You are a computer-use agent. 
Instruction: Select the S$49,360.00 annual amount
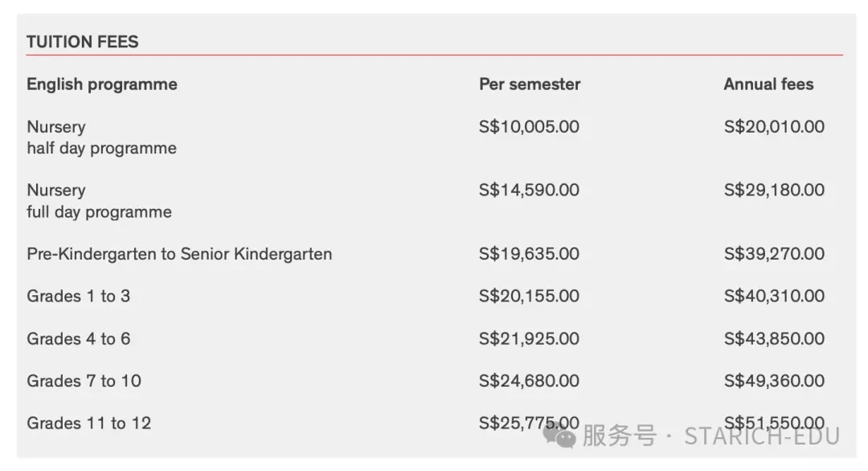pos(774,380)
